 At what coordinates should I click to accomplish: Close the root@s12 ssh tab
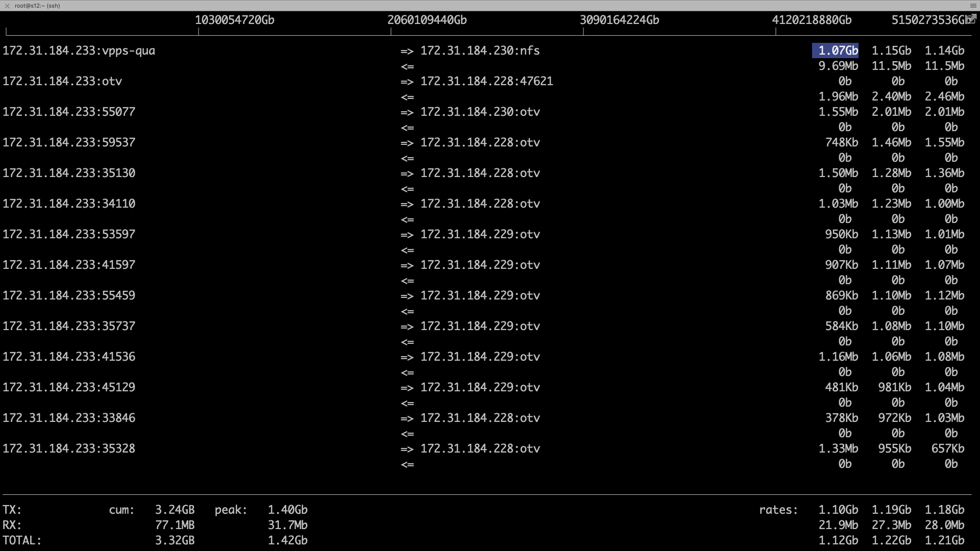pyautogui.click(x=7, y=6)
